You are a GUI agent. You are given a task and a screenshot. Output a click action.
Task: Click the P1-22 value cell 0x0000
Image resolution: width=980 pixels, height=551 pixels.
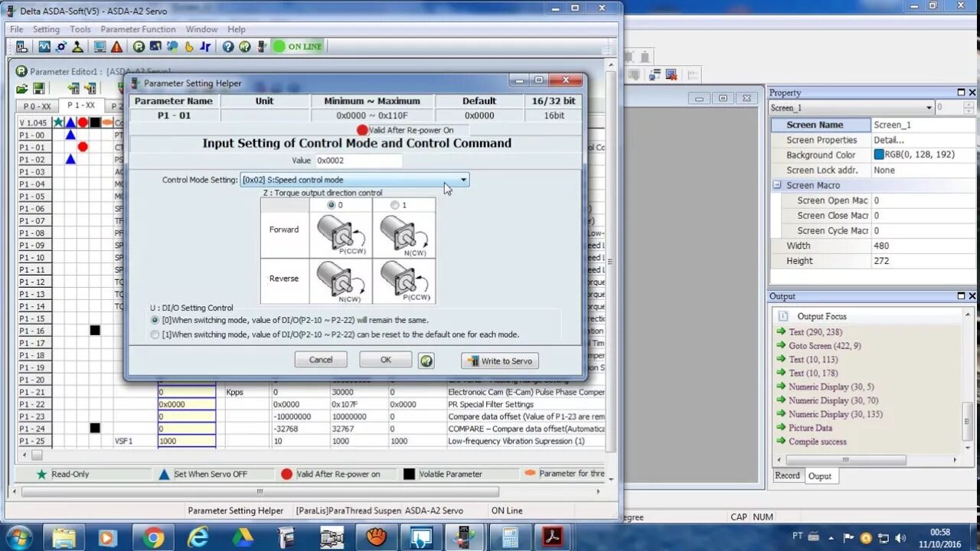(x=187, y=404)
